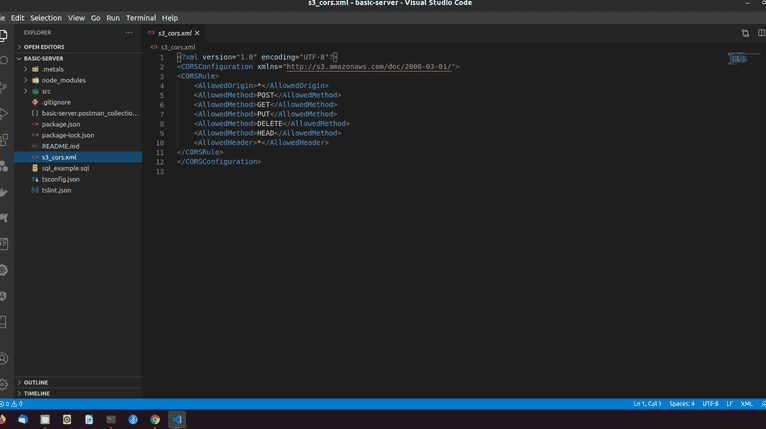Open the Files app from the taskbar
This screenshot has height=429, width=766.
45,420
